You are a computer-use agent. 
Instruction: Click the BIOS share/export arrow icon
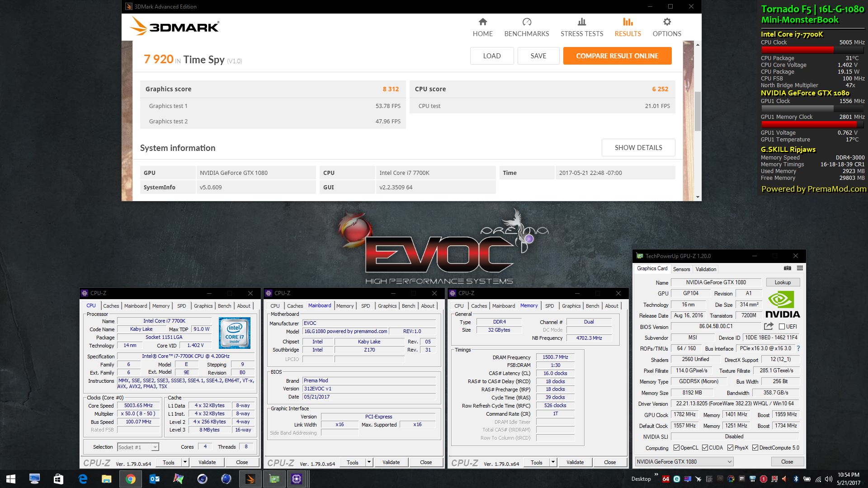click(768, 326)
